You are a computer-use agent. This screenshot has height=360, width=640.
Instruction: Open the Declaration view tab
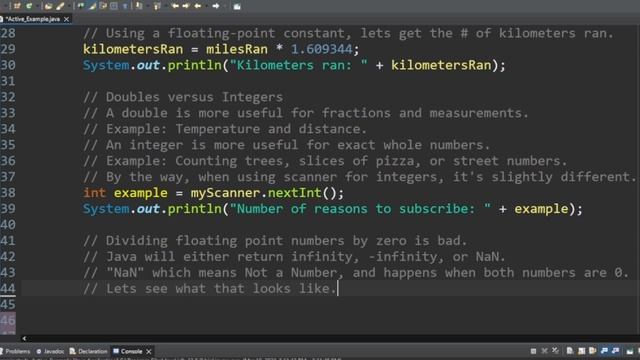(89, 351)
